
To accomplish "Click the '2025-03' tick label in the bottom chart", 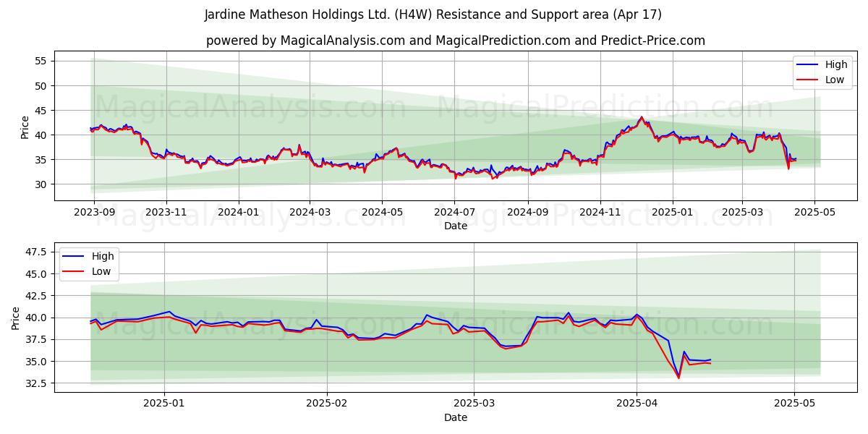I will [474, 403].
